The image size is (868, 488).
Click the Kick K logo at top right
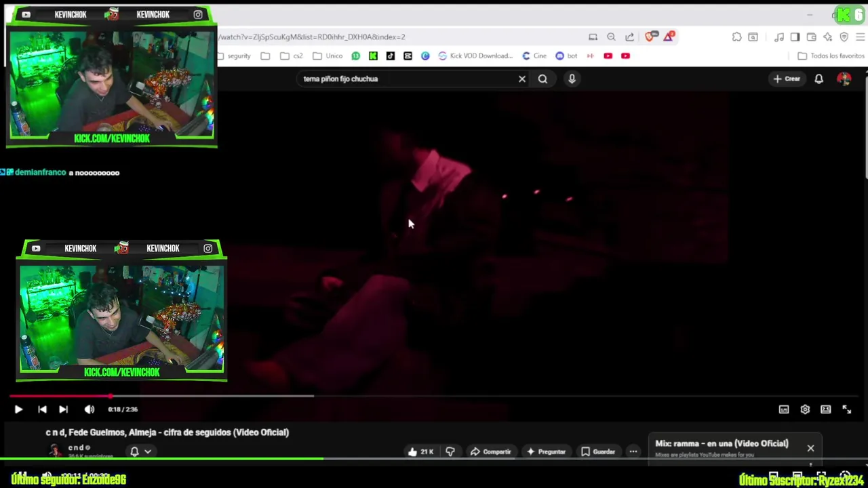[x=843, y=14]
